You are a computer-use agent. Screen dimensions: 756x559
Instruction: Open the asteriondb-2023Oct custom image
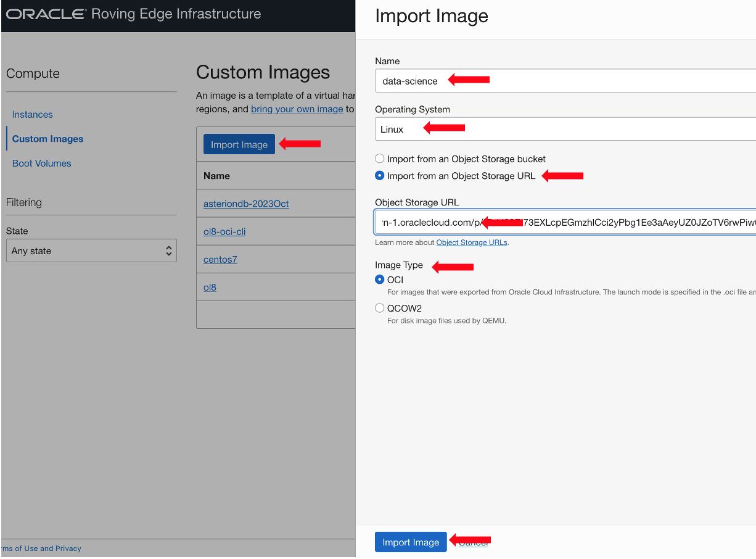click(x=246, y=203)
